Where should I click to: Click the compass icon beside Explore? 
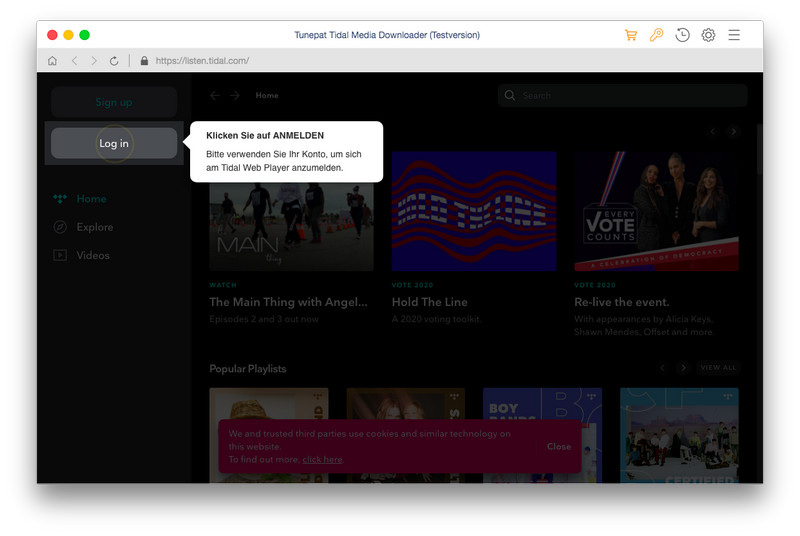(x=60, y=227)
